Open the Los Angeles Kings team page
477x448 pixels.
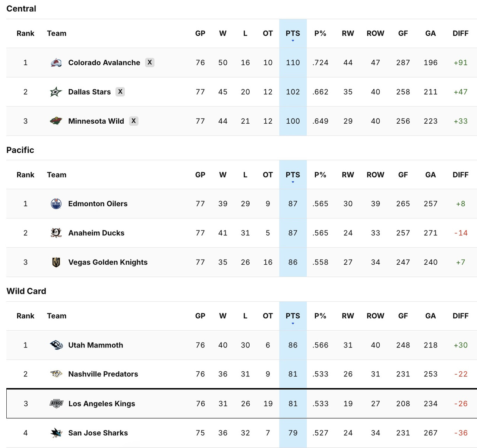coord(101,404)
